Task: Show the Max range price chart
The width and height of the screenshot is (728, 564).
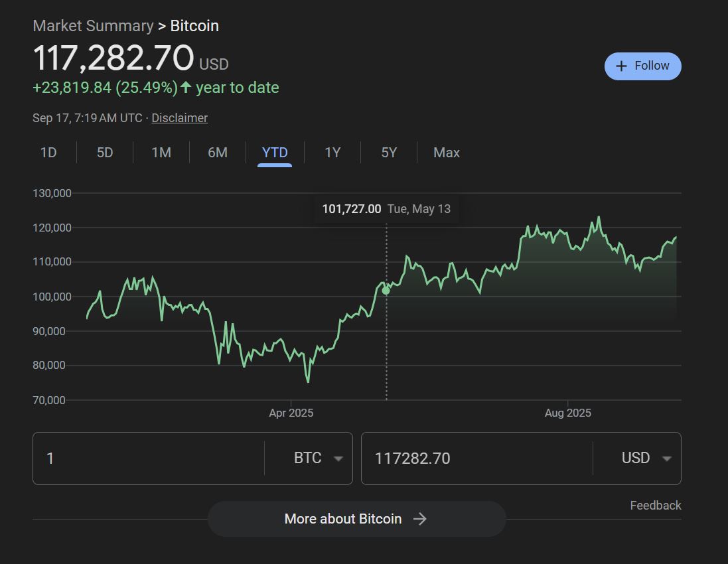Action: pos(447,152)
